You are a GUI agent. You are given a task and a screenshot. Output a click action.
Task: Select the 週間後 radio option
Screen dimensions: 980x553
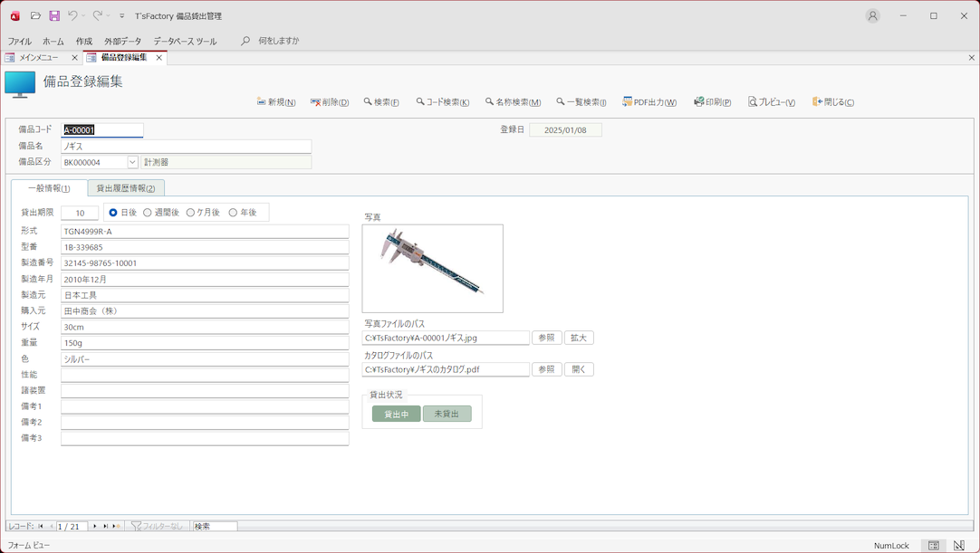tap(148, 213)
